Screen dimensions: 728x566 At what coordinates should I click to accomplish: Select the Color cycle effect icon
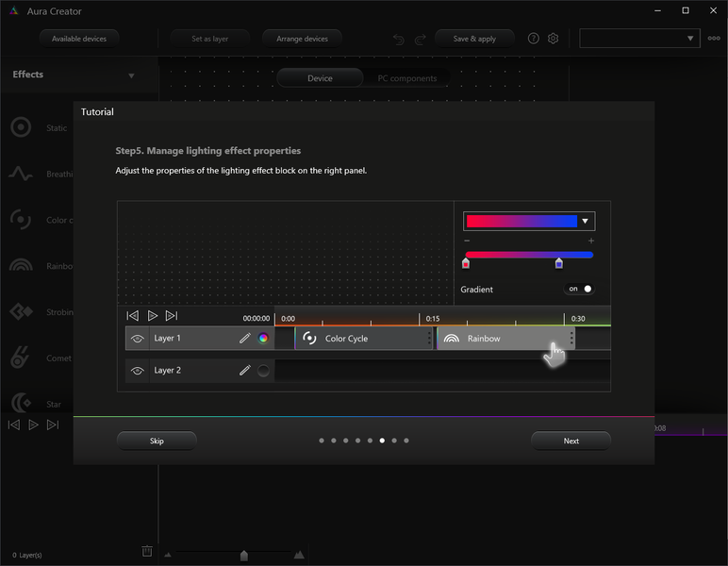tap(21, 220)
